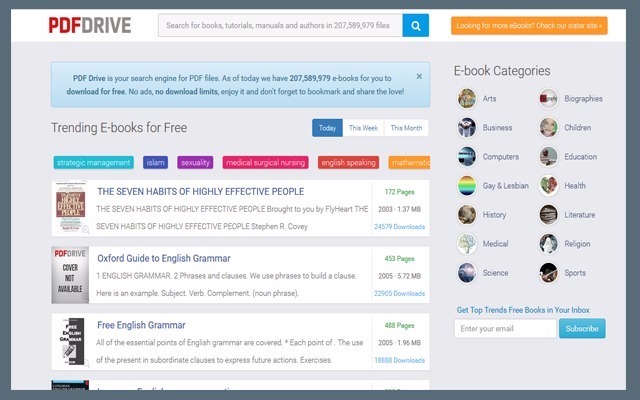Image resolution: width=640 pixels, height=400 pixels.
Task: Switch to the This Week tab
Action: pos(362,128)
